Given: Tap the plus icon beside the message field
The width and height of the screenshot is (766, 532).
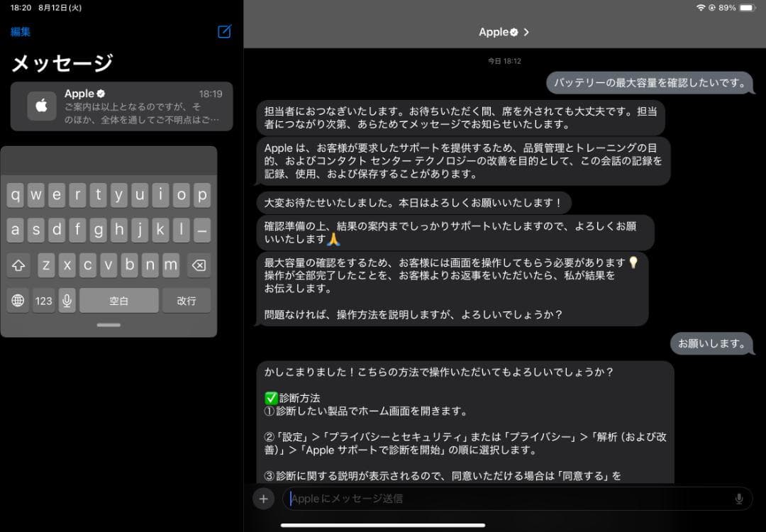Looking at the screenshot, I should [263, 499].
